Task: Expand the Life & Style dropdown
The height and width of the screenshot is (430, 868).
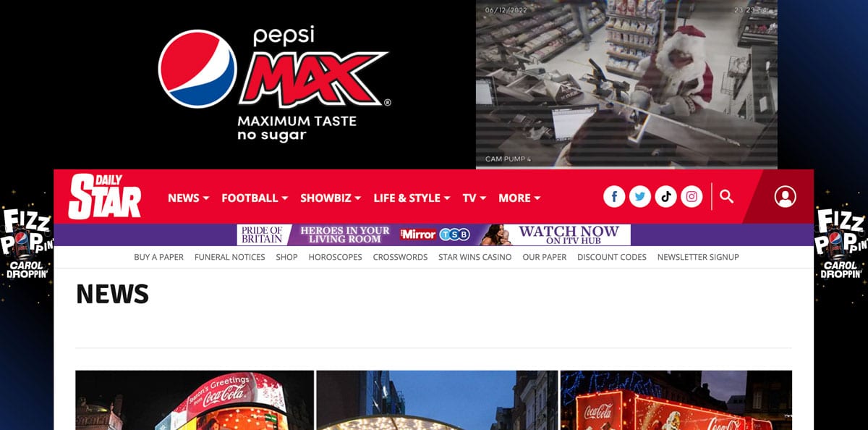Action: 412,198
